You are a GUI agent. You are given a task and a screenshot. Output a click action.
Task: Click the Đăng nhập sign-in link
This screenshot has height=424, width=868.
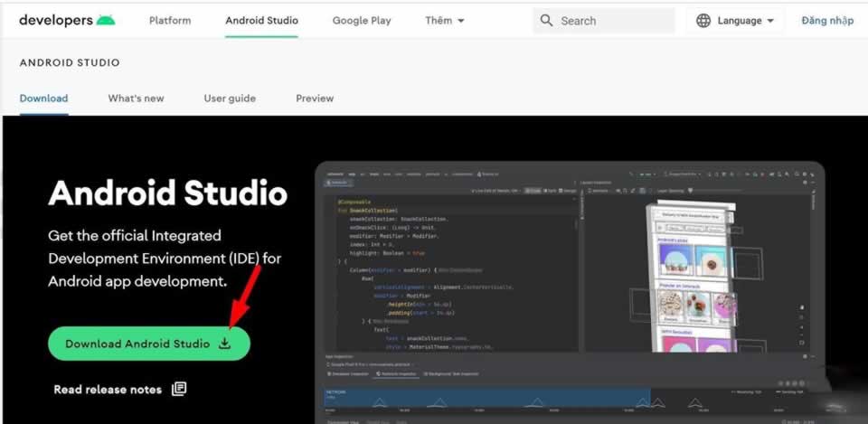pyautogui.click(x=827, y=21)
